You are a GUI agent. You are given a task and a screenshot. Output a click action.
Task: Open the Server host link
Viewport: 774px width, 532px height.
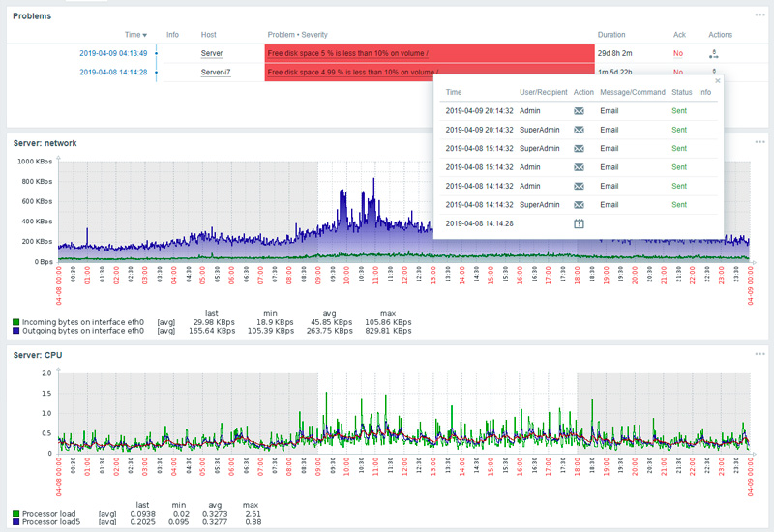tap(212, 54)
